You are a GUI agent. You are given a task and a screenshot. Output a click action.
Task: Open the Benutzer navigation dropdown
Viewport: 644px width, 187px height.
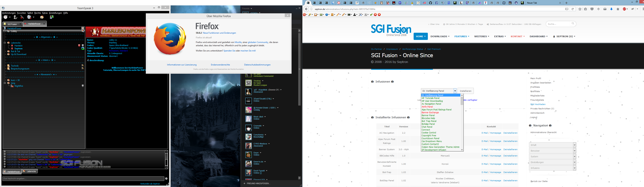[x=553, y=150]
